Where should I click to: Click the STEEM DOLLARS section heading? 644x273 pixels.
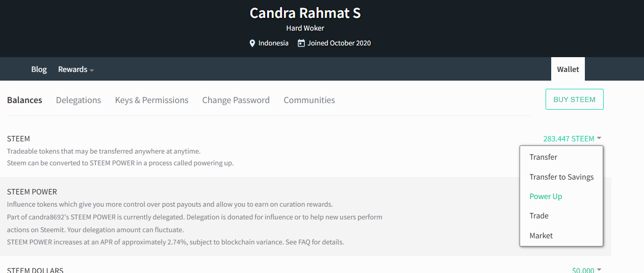(35, 270)
